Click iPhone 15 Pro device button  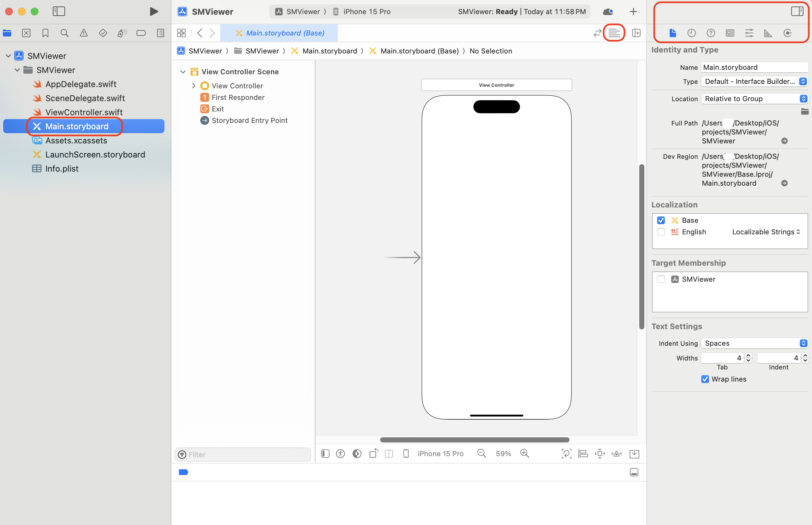click(440, 453)
